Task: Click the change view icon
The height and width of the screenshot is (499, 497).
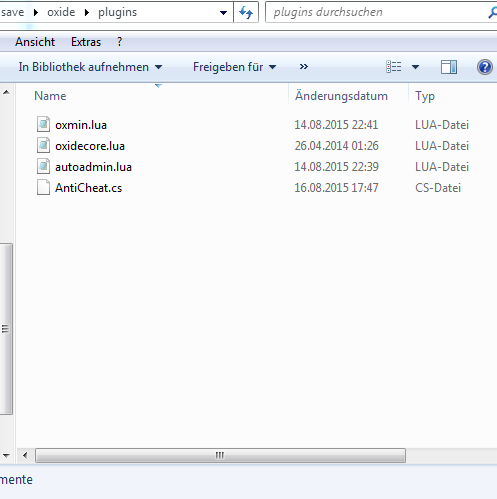Action: pos(394,67)
